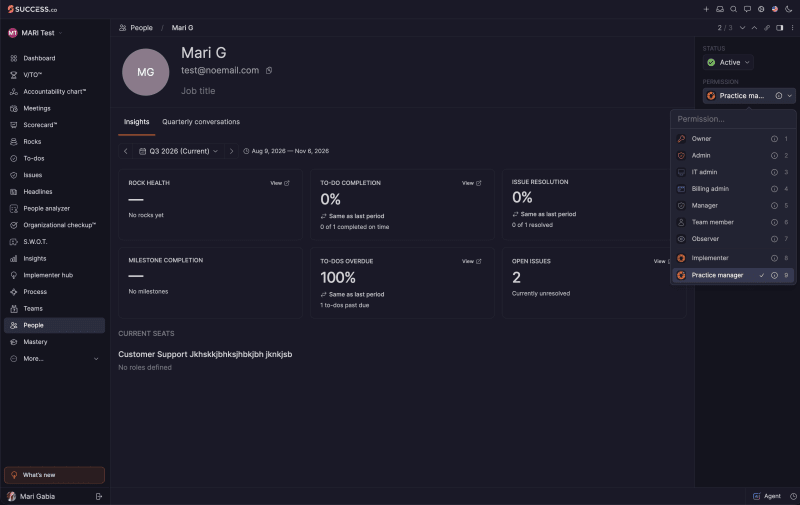The image size is (800, 505).
Task: Click info icon in Owner permission row
Action: click(x=774, y=139)
